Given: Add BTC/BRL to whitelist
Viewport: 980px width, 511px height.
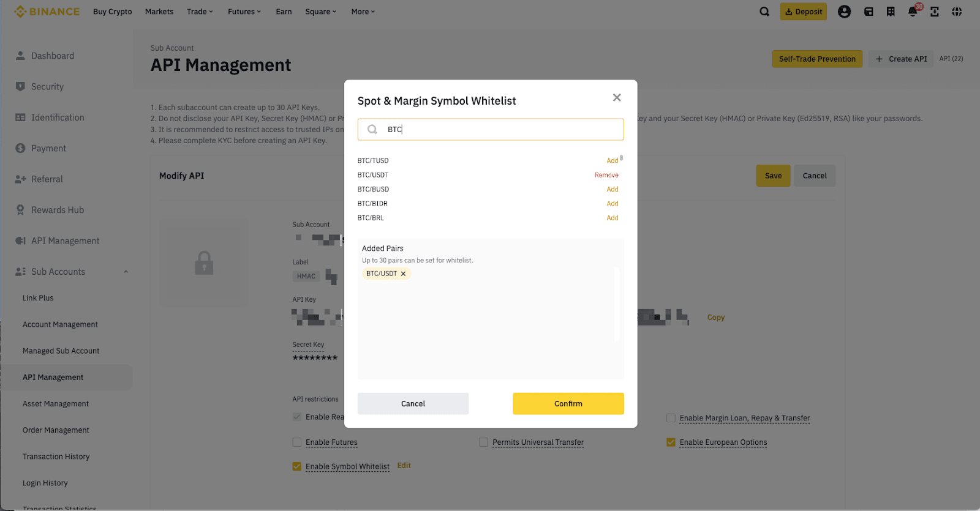Looking at the screenshot, I should point(612,218).
